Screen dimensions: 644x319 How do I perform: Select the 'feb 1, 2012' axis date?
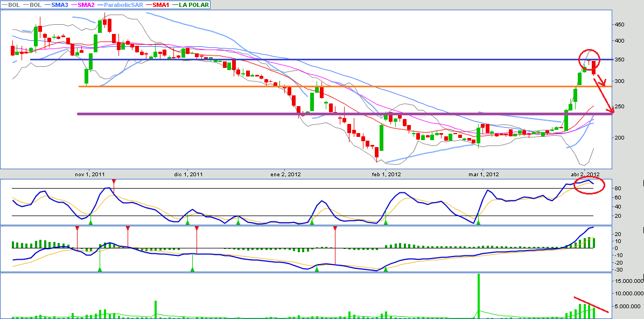coord(386,174)
